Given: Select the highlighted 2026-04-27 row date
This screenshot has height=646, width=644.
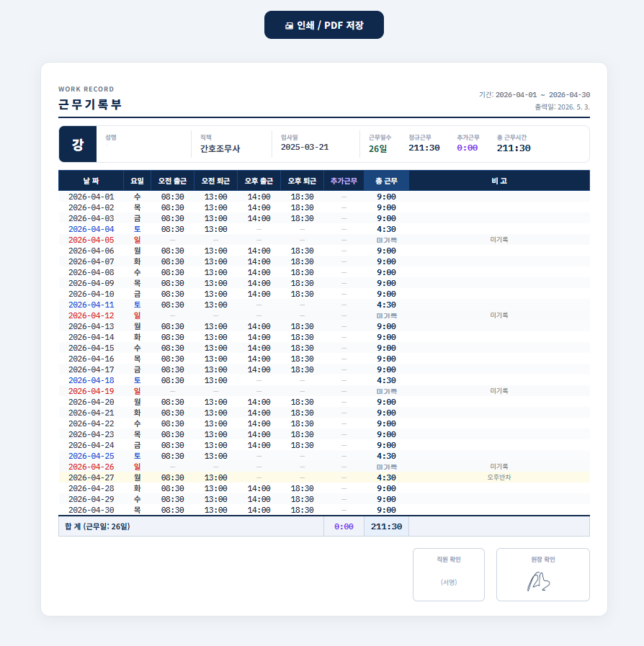Looking at the screenshot, I should [x=91, y=477].
